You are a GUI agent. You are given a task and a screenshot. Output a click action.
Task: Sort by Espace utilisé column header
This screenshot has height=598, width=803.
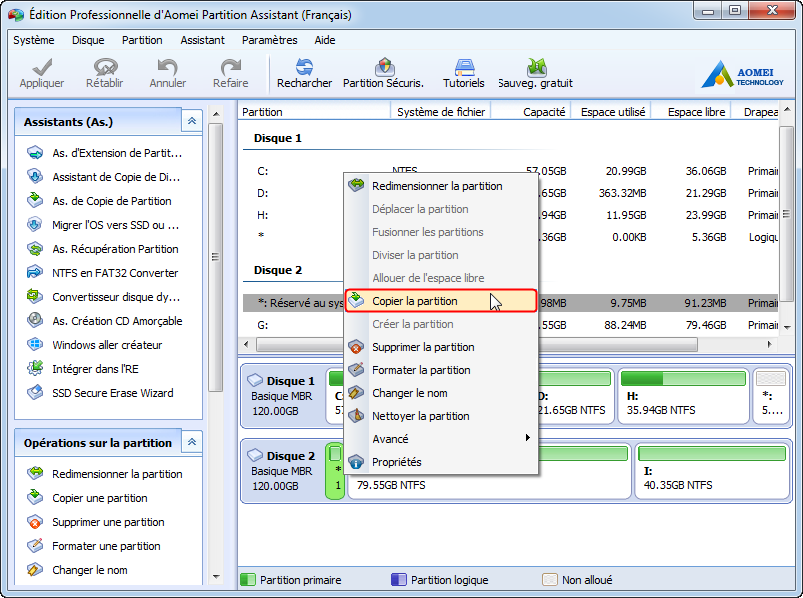[x=610, y=112]
